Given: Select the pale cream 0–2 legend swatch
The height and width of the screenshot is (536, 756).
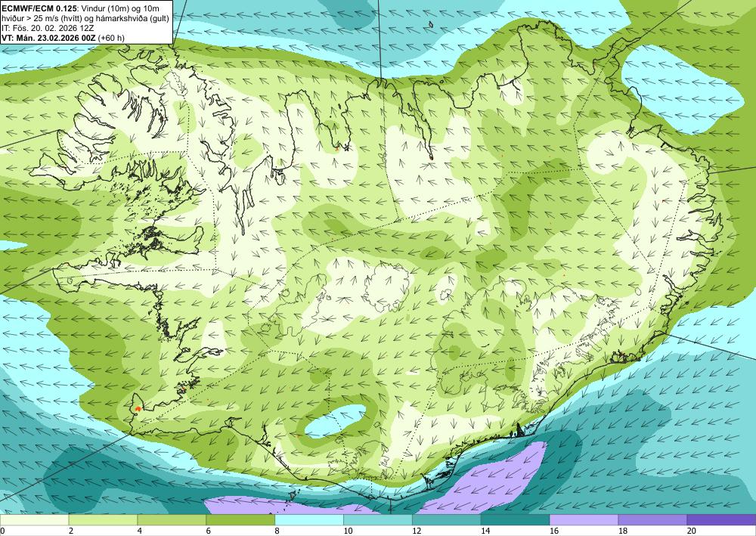Looking at the screenshot, I should click(34, 519).
